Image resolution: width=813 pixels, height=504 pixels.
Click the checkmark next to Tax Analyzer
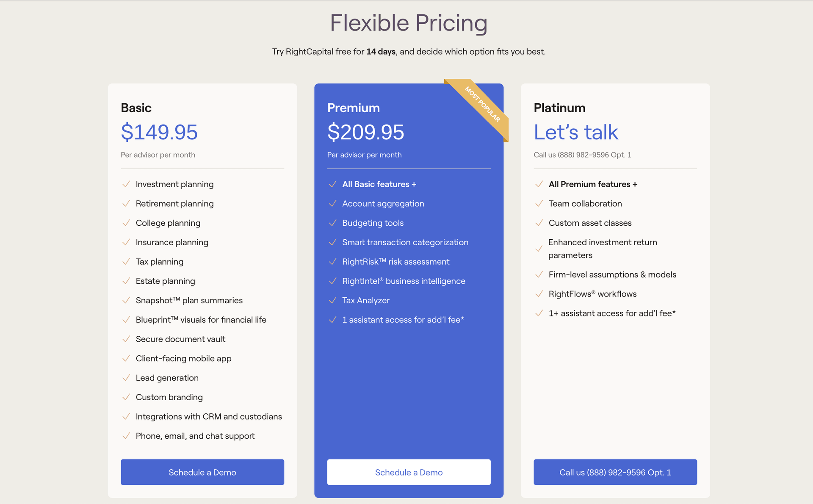[x=332, y=300]
